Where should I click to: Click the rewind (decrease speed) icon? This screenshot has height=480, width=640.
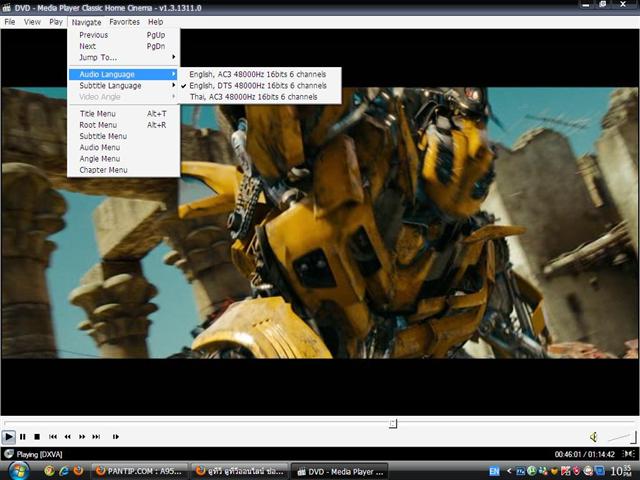[68, 437]
